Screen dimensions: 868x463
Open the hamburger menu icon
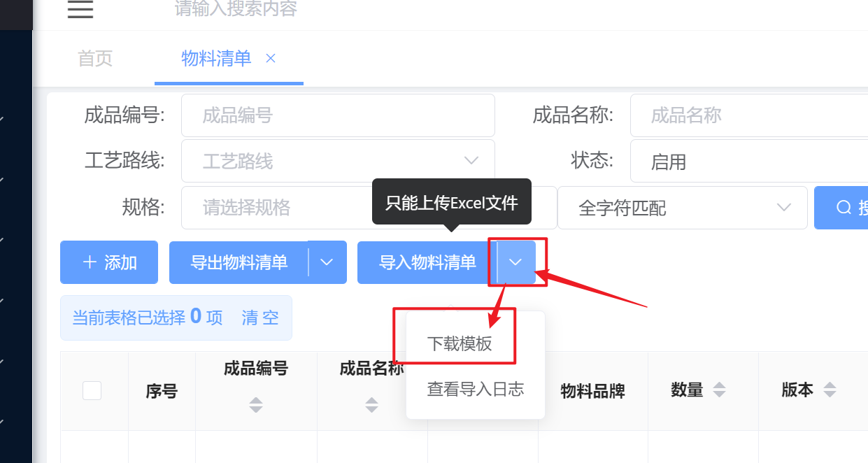(80, 9)
